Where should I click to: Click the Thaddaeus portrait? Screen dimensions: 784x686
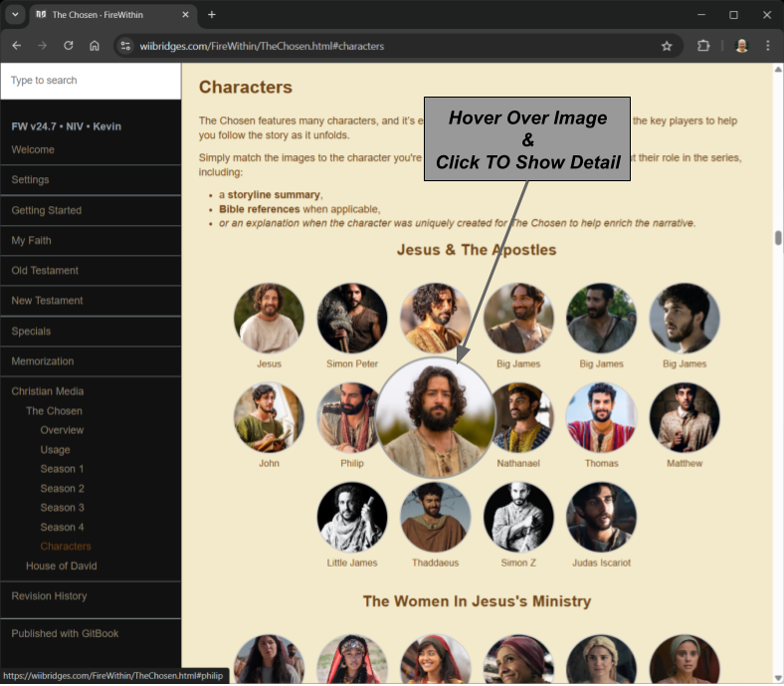(x=435, y=518)
